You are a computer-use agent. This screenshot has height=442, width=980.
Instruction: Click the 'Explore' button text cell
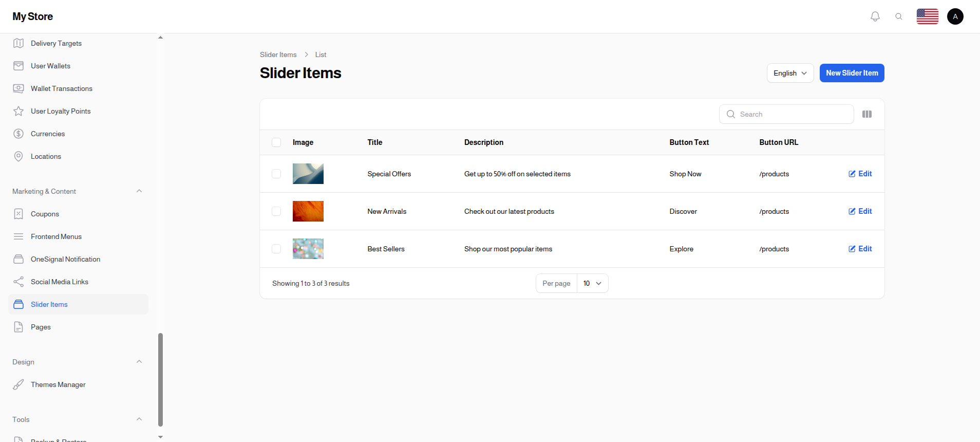(x=681, y=249)
